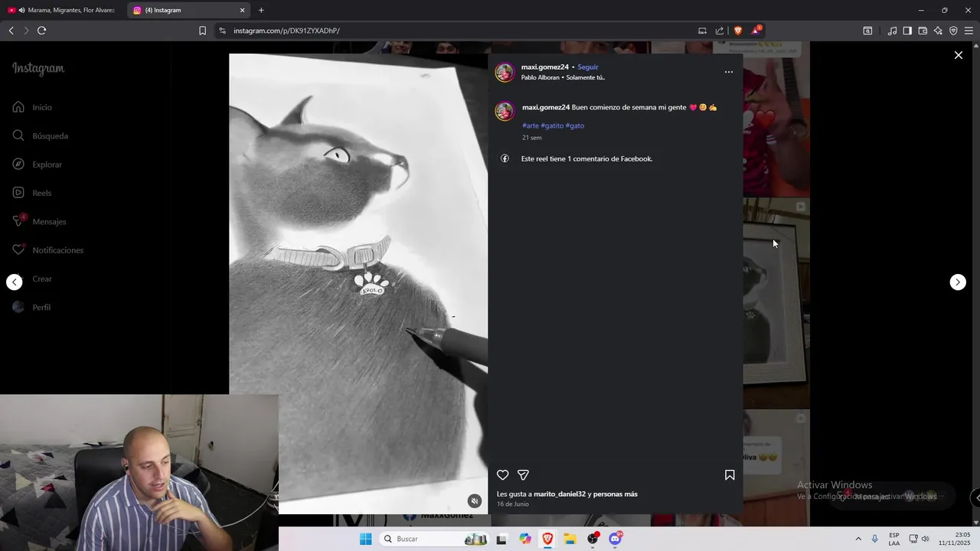Share the post with the paper-plane icon
980x551 pixels.
pyautogui.click(x=523, y=475)
